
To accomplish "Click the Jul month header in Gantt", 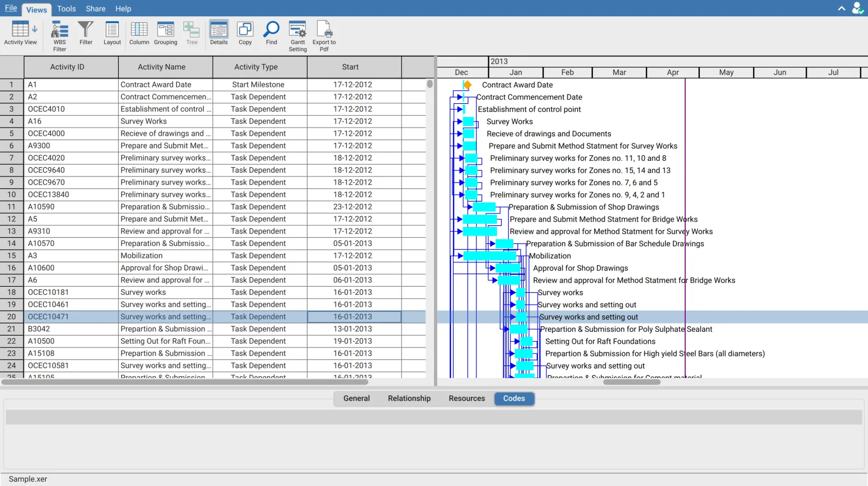I will 833,73.
